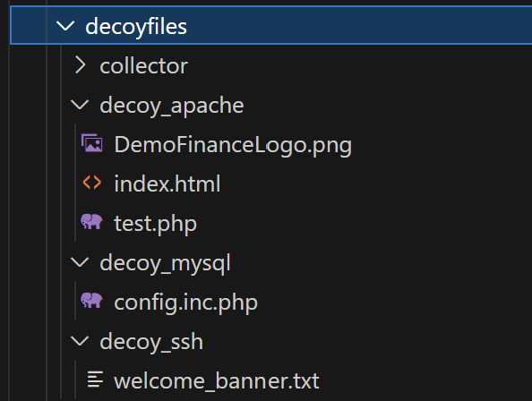Click the image icon of DemoFinanceLogo.png
Viewport: 532px width, 401px height.
[92, 143]
